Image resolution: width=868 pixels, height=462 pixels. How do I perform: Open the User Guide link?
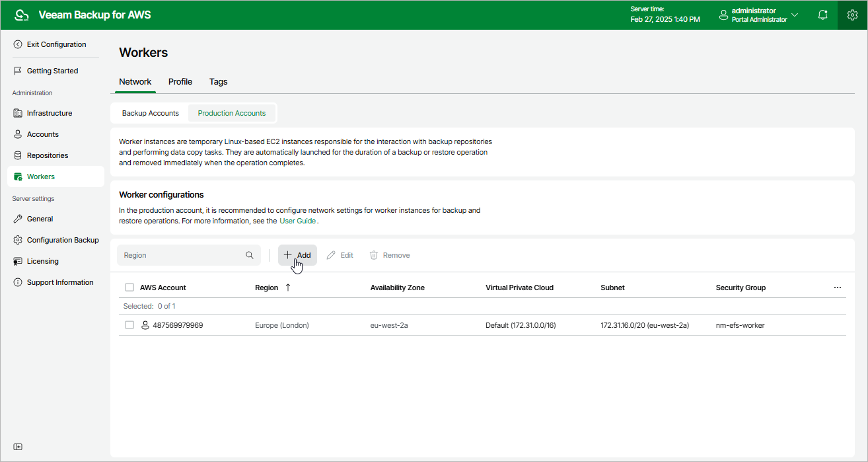[x=297, y=221]
